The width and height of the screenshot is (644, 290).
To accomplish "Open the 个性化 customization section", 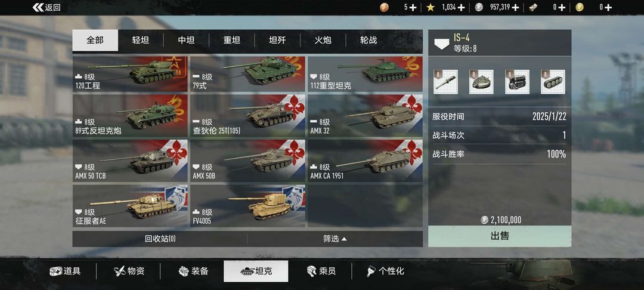I will (x=385, y=271).
